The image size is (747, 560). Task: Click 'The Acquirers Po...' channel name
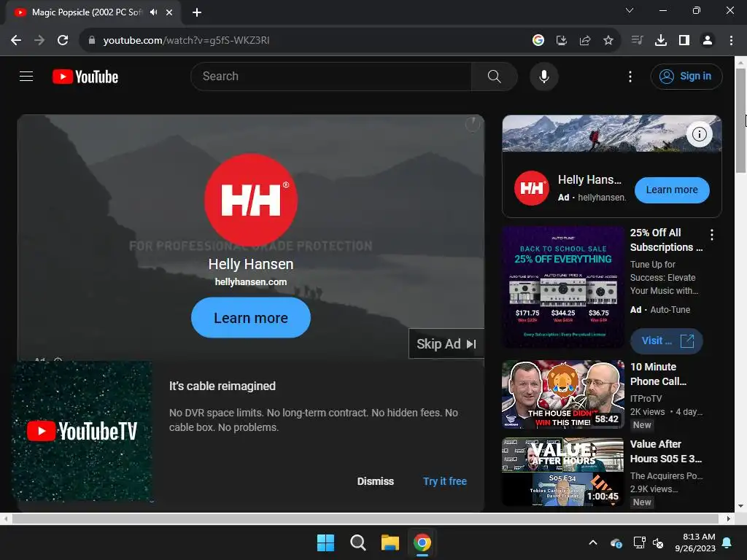[666, 475]
